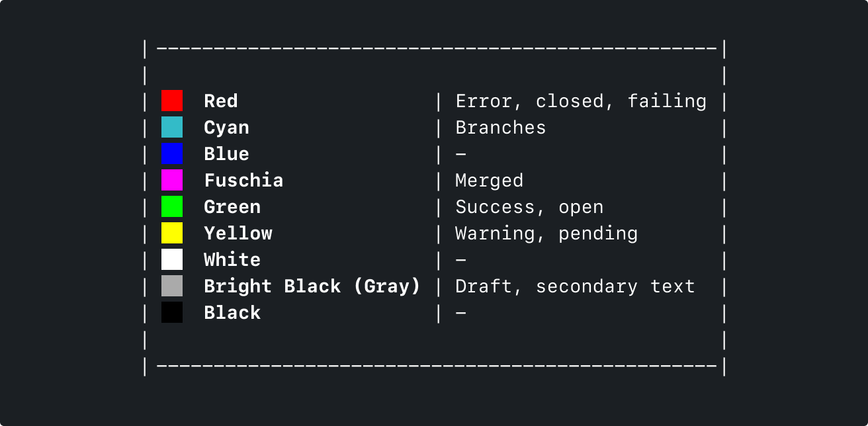Click the Merged description text
The image size is (868, 426).
pos(490,181)
